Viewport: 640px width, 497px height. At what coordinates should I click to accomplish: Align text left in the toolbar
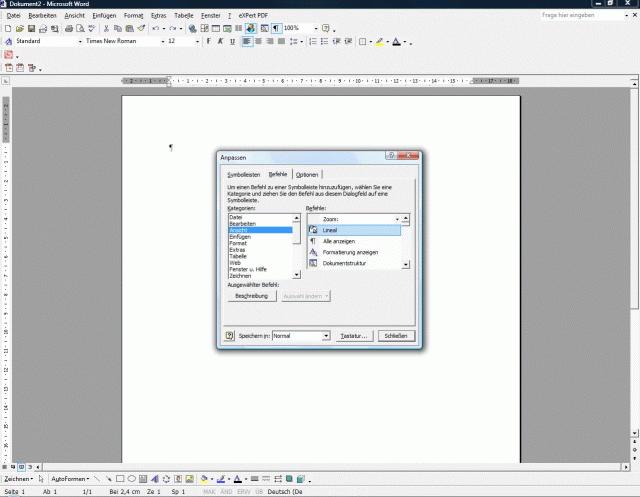[x=247, y=42]
